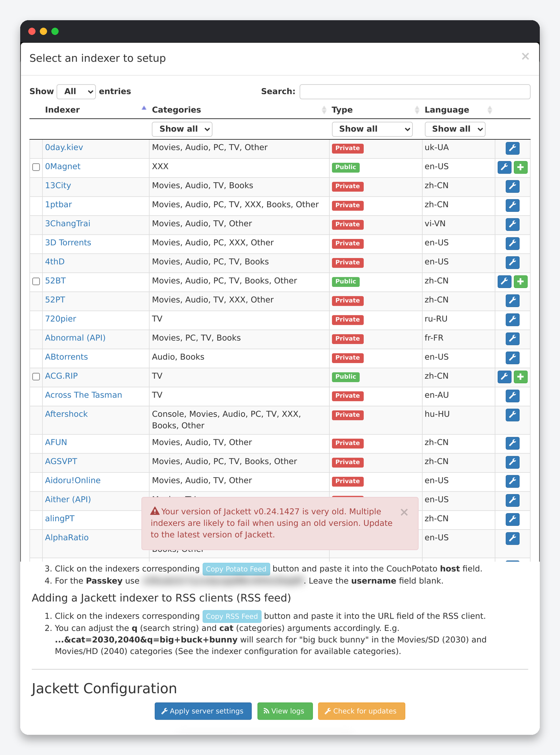This screenshot has height=755, width=560.
Task: Open the Abnormal (API) link
Action: [x=75, y=338]
